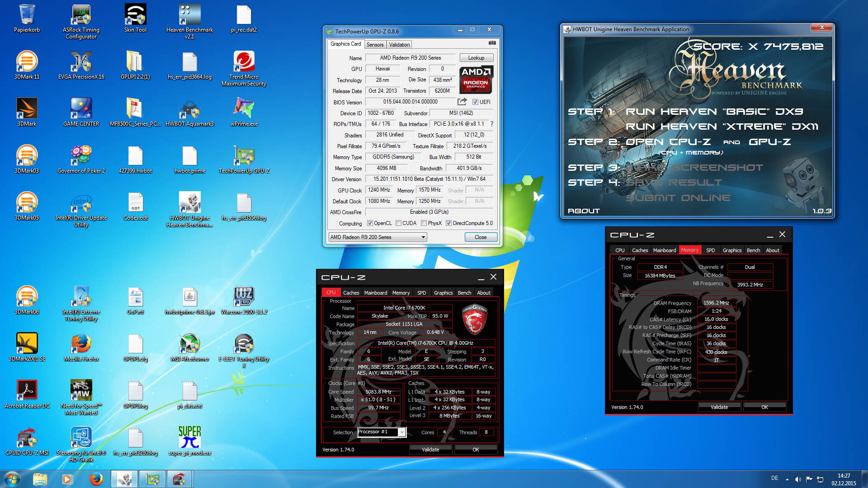Toggle the UEFI checkbox in GPU-Z
Screen dimensions: 868x488
pyautogui.click(x=475, y=102)
